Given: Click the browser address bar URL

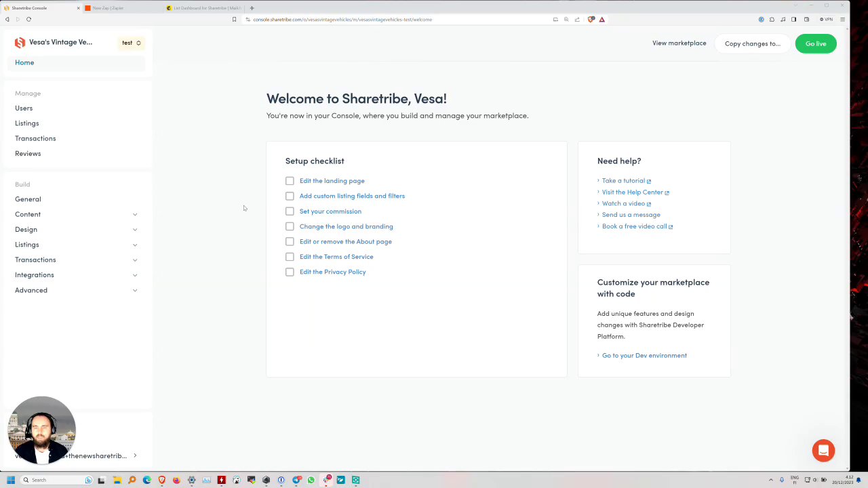Looking at the screenshot, I should [x=342, y=19].
